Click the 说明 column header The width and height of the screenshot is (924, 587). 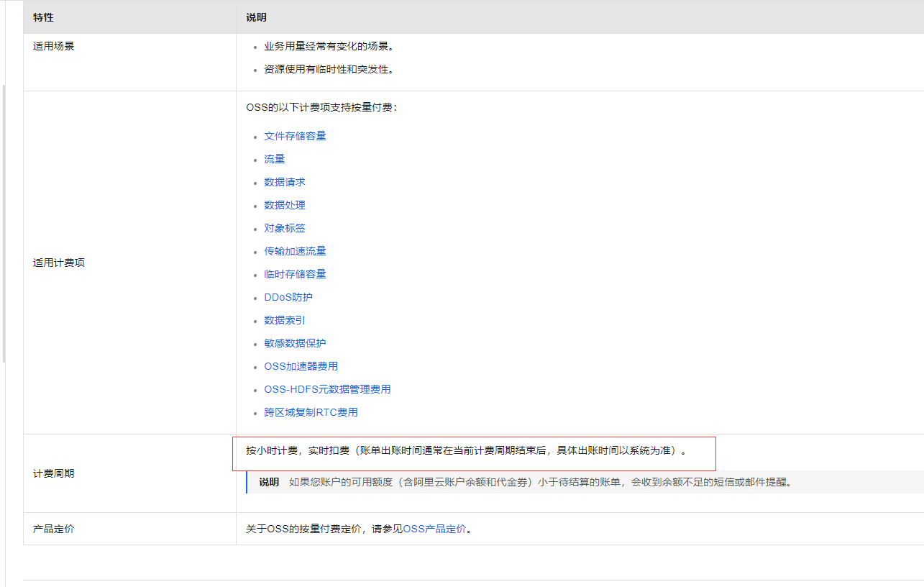coord(256,17)
